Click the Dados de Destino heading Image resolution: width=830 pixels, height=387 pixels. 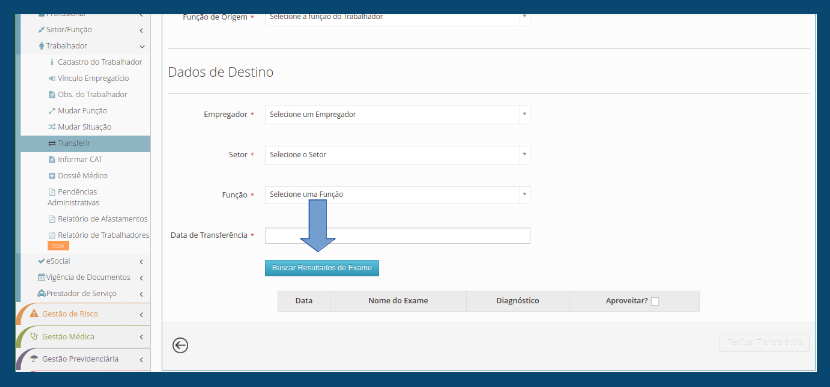221,72
